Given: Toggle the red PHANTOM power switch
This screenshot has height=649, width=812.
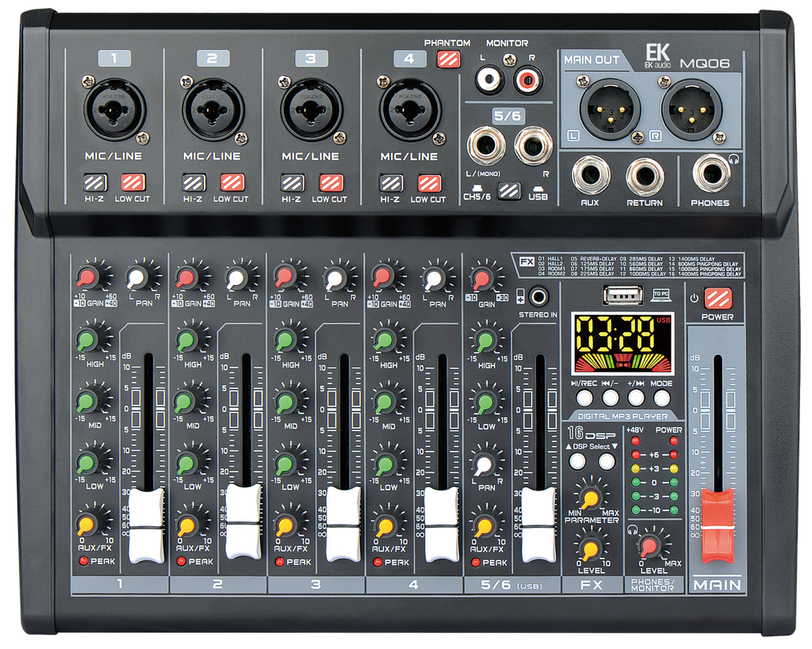Looking at the screenshot, I should [448, 59].
